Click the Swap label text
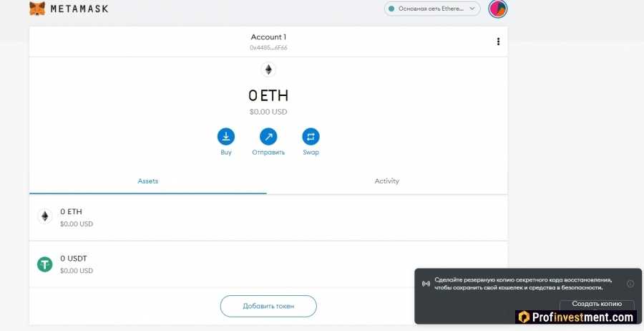 point(311,152)
